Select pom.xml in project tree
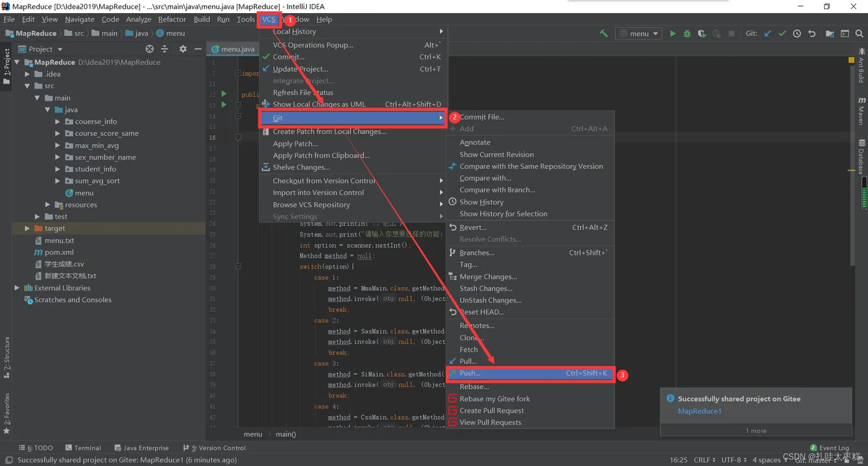Screen dimensions: 868x466 pos(59,252)
